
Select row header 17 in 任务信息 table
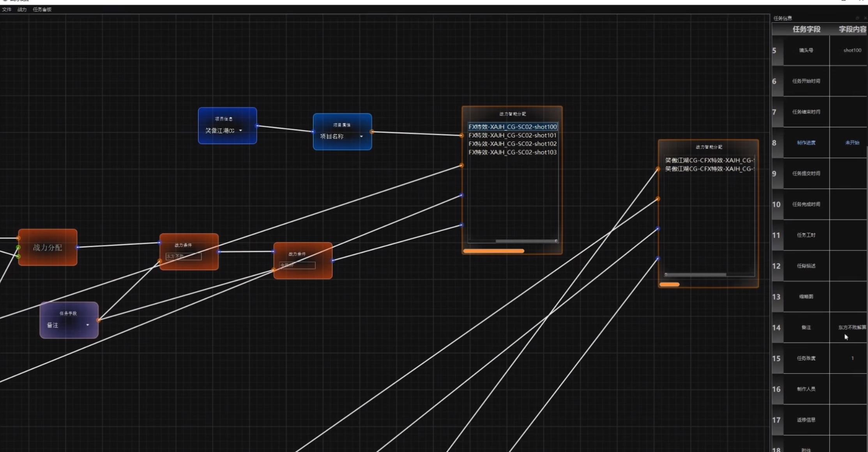pos(777,420)
